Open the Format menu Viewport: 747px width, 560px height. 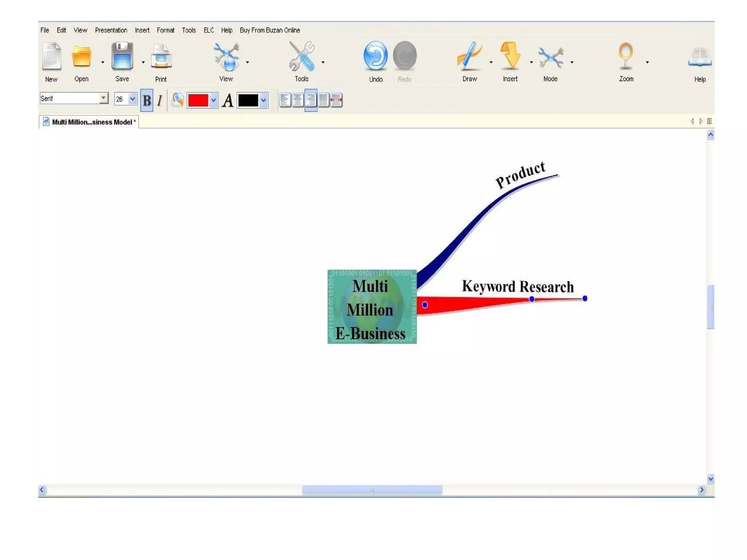pyautogui.click(x=165, y=30)
